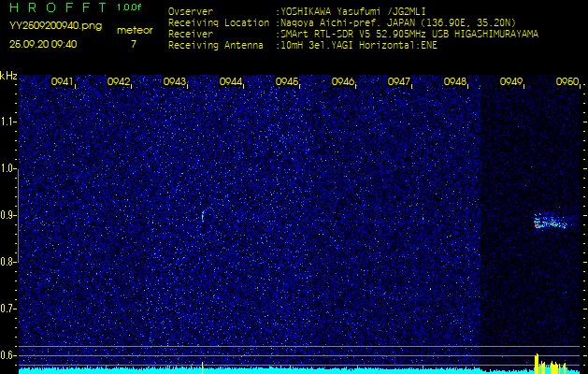Image resolution: width=588 pixels, height=374 pixels.
Task: Click the 0946 time marker
Action: pos(343,81)
